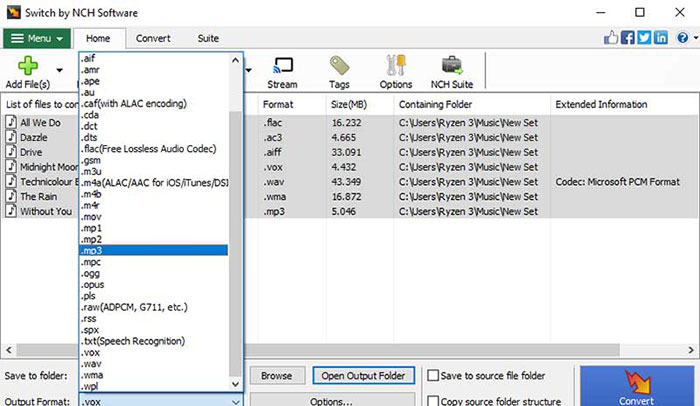Select .mp3 in the format list
This screenshot has width=700, height=406.
[x=154, y=250]
